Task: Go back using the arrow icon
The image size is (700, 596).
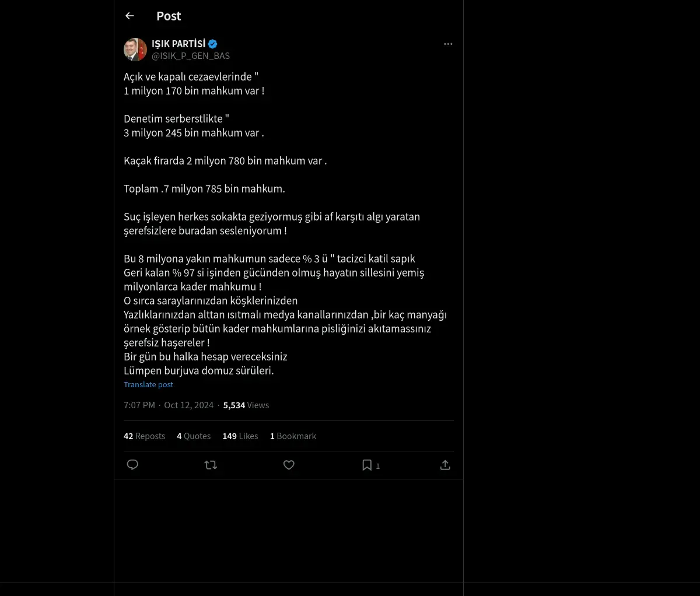Action: [x=130, y=16]
